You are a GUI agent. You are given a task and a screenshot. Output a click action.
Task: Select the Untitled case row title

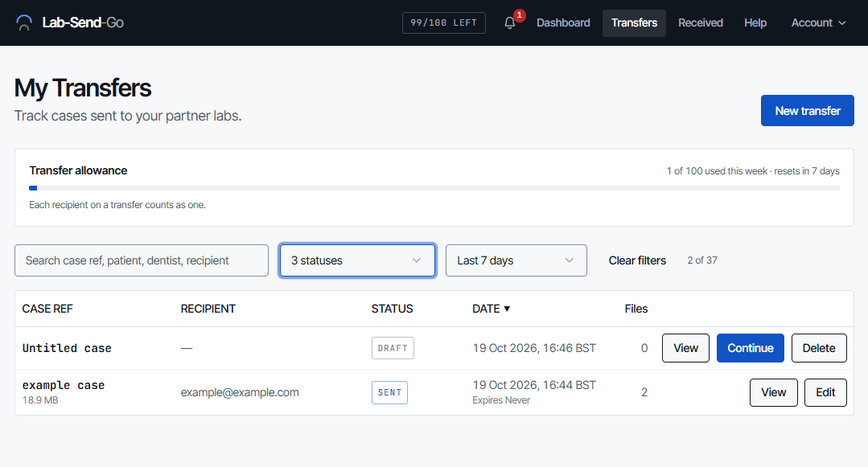pyautogui.click(x=67, y=348)
